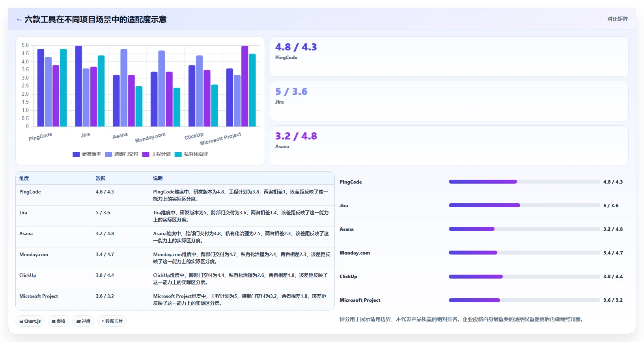Click the Monday.com progress bar
The image size is (644, 342).
coord(524,253)
